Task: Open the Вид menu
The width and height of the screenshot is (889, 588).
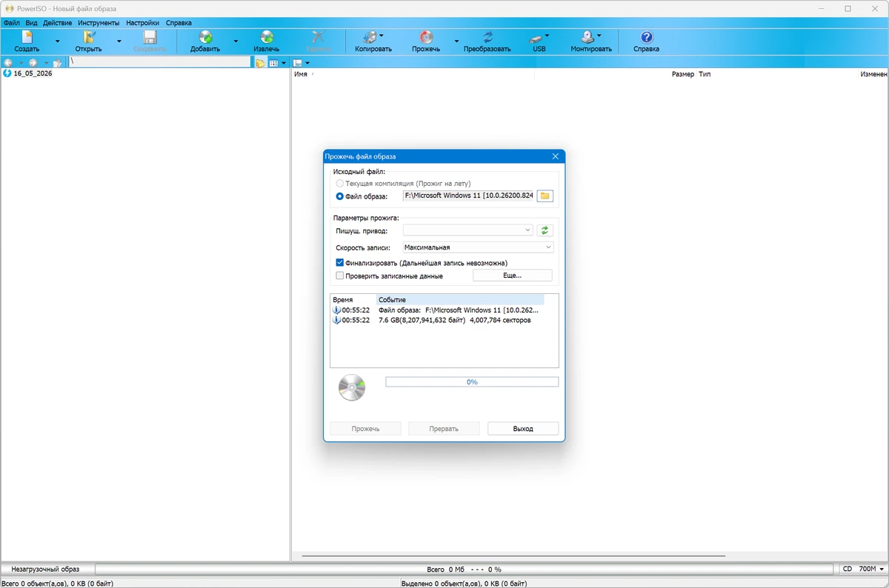Action: point(31,23)
